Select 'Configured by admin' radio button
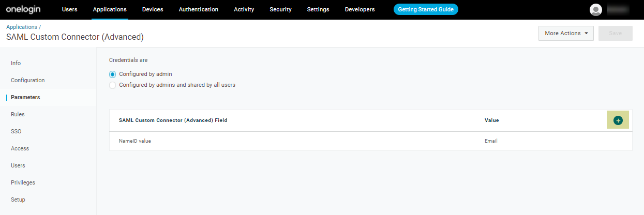This screenshot has width=644, height=215. [x=113, y=74]
